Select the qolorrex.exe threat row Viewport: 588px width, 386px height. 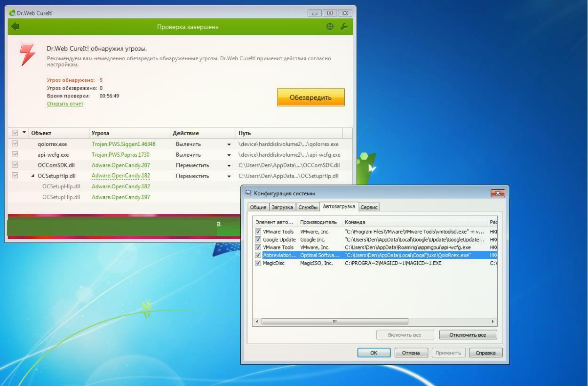180,144
